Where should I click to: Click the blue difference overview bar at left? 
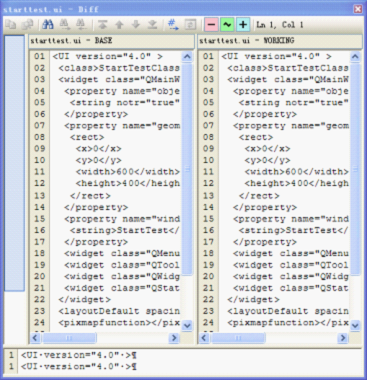point(14,163)
